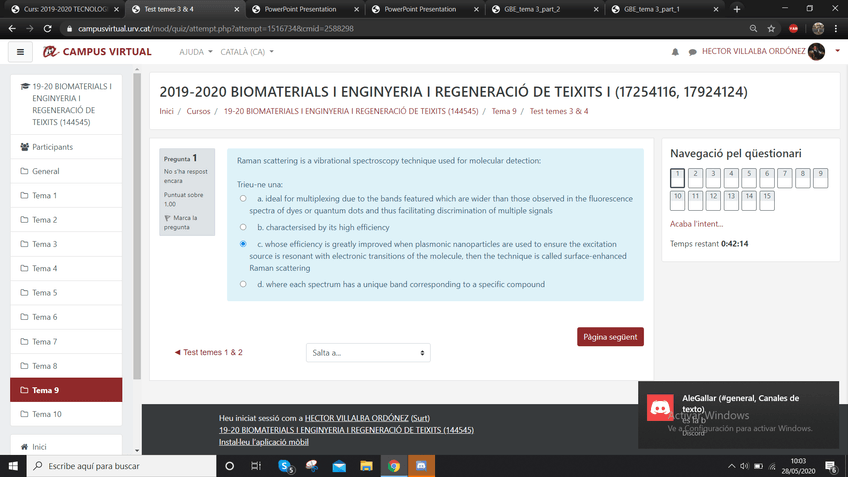Choose answer d about unique band
Viewport: 848px width, 477px height.
pyautogui.click(x=243, y=284)
